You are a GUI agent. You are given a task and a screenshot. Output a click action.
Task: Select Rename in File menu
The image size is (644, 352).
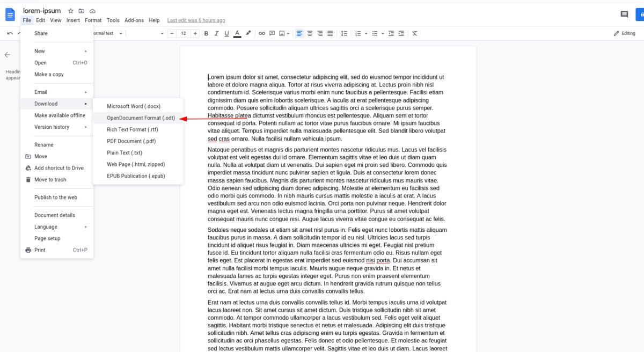click(57, 145)
